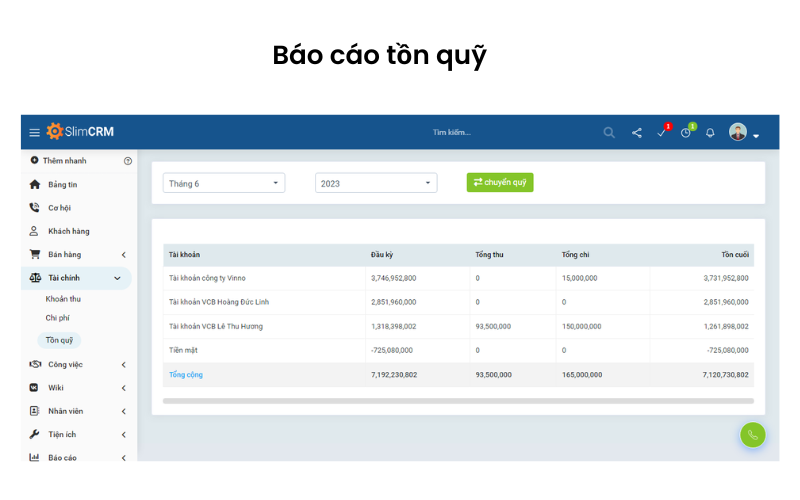Click the Wiki icon
This screenshot has height=500, width=800.
pos(34,388)
